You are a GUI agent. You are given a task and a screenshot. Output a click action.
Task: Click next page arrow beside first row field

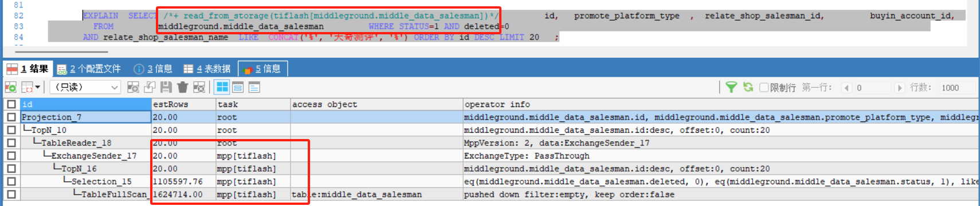point(899,88)
